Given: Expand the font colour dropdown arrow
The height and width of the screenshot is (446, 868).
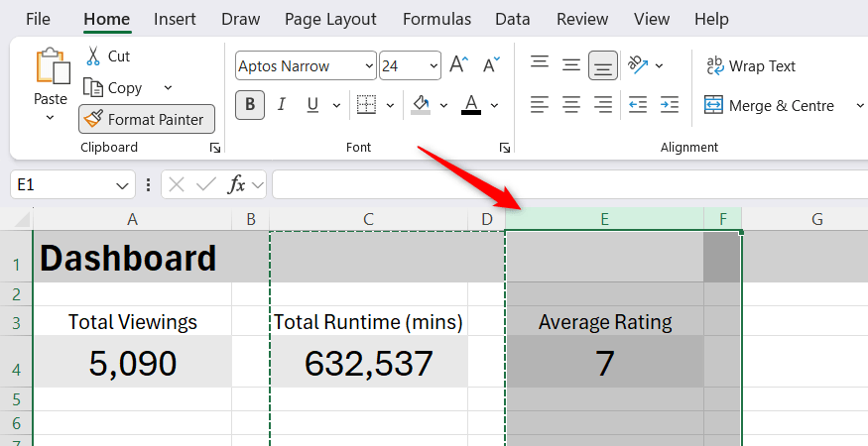Looking at the screenshot, I should [x=494, y=105].
